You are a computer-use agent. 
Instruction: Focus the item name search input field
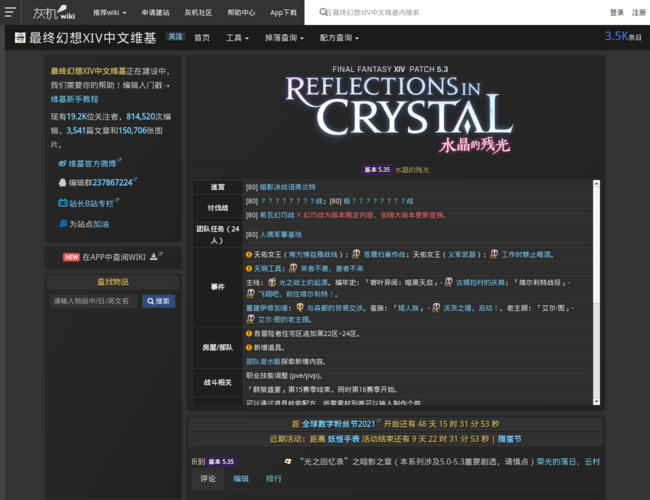93,301
